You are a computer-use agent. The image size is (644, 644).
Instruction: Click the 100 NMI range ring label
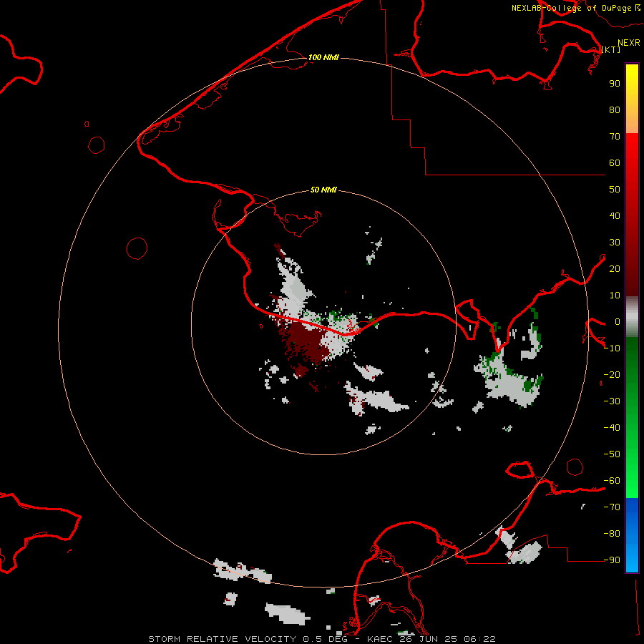pos(323,57)
